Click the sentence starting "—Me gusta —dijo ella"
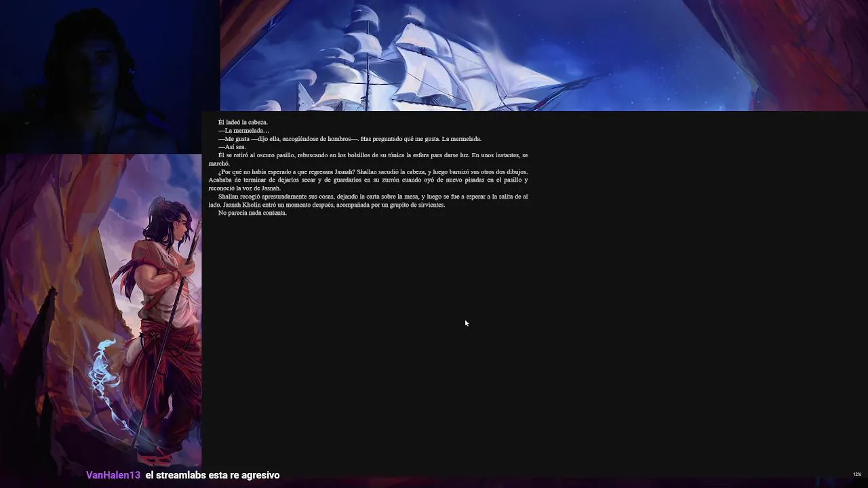This screenshot has height=488, width=868. (x=349, y=139)
